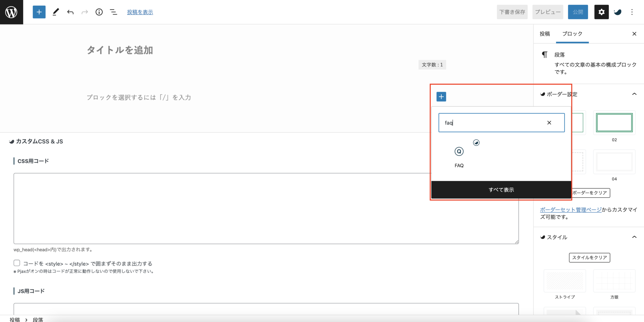Open the ボーダーセット管理ページ link

pos(570,210)
